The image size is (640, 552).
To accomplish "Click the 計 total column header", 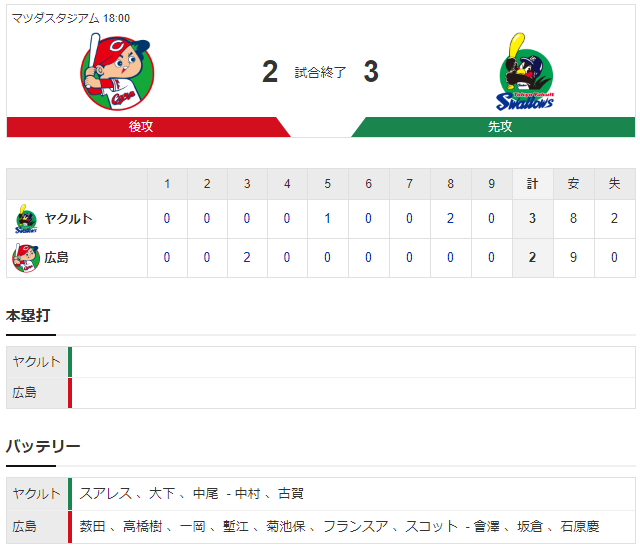I will pyautogui.click(x=533, y=184).
